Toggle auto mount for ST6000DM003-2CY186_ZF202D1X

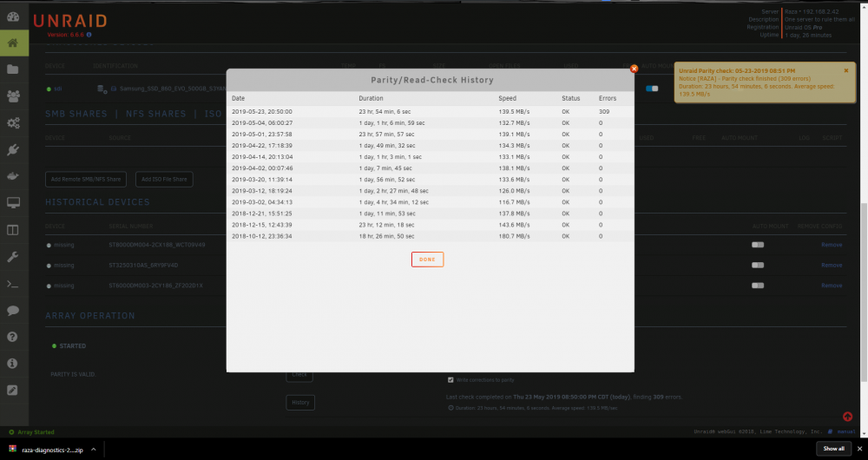(757, 286)
